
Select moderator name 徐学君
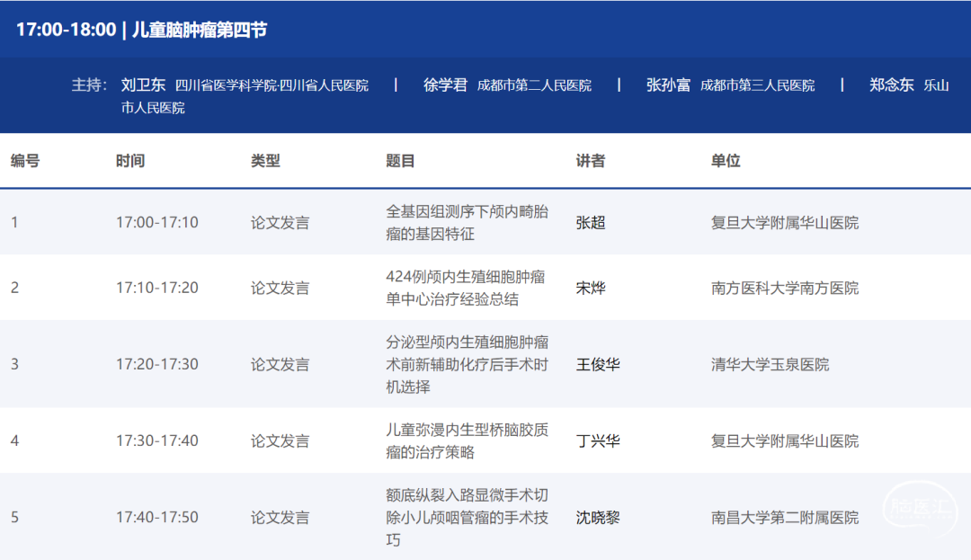446,85
